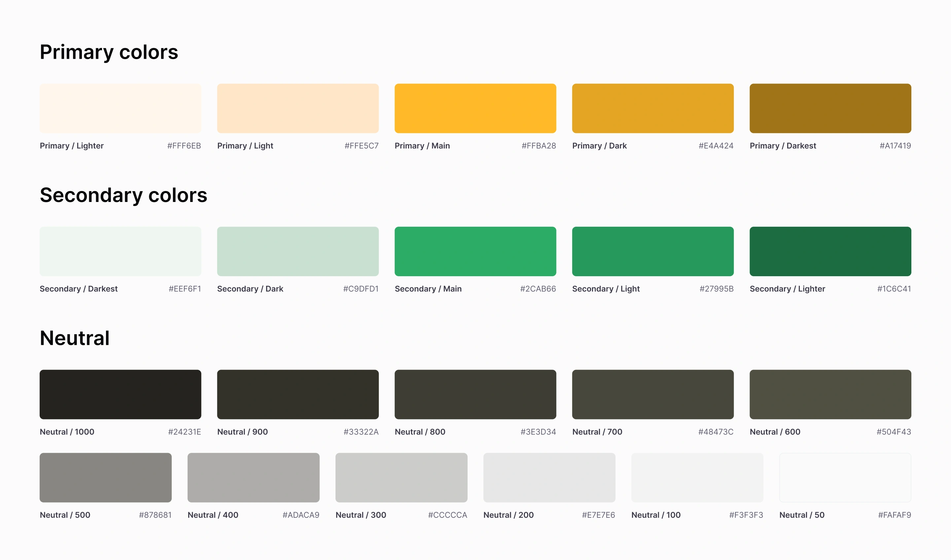Click the hex value #ADACA9

click(x=301, y=515)
